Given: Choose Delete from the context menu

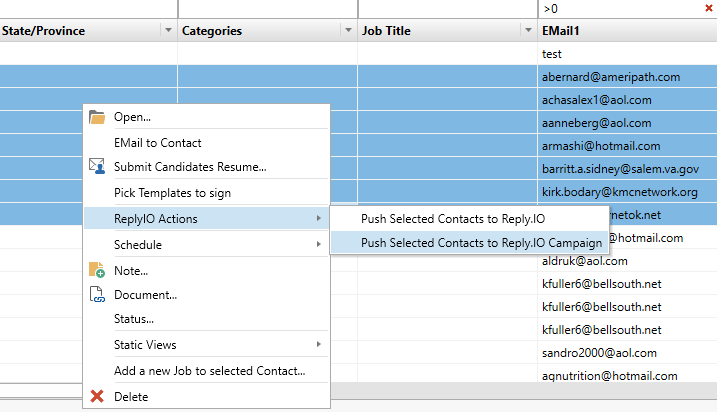Looking at the screenshot, I should point(207,396).
